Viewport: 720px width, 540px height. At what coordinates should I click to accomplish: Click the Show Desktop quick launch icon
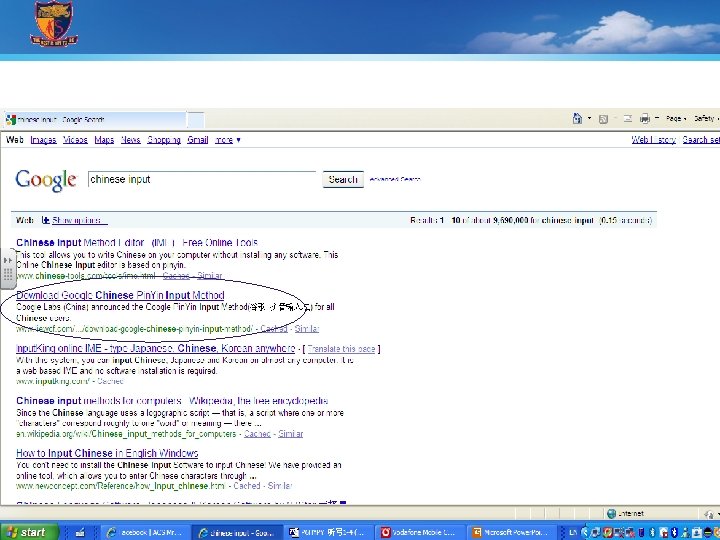tap(79, 533)
